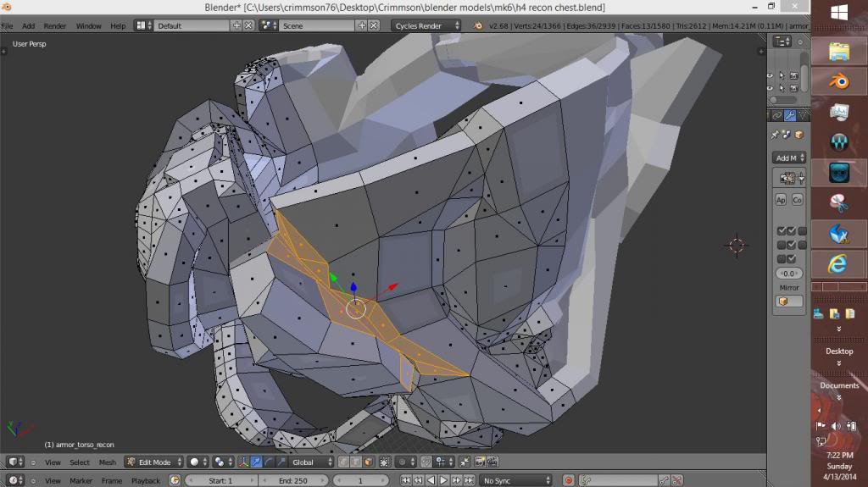Click the Snipping Tool taskbar icon
This screenshot has width=868, height=487.
click(x=838, y=202)
